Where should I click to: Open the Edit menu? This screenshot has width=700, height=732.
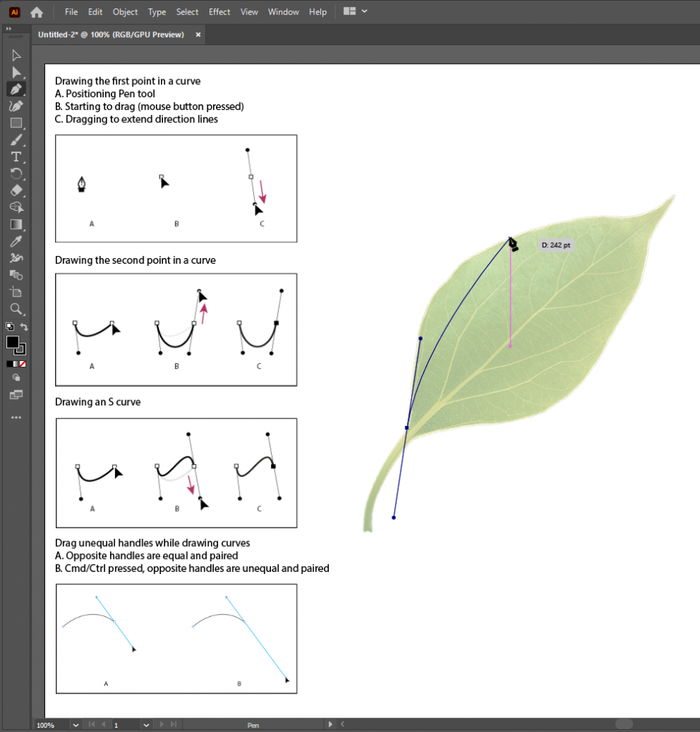tap(95, 12)
